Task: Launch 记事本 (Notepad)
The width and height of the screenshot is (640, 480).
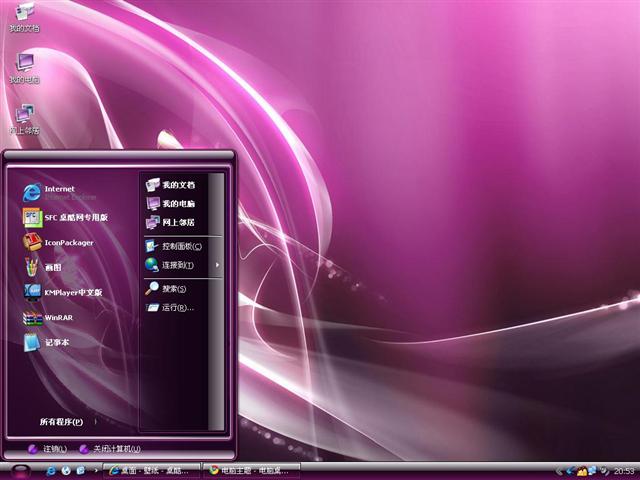Action: click(52, 342)
